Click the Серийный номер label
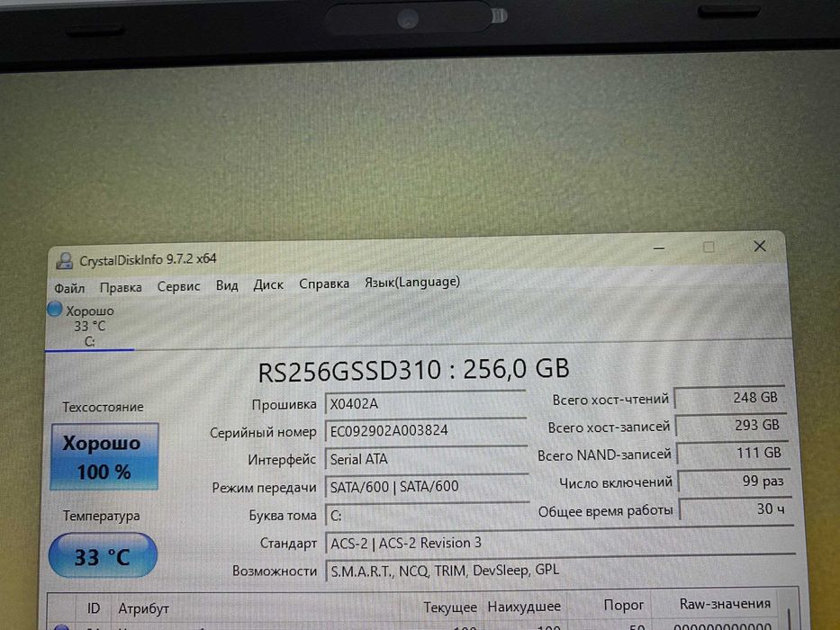The width and height of the screenshot is (840, 630). pos(263,432)
